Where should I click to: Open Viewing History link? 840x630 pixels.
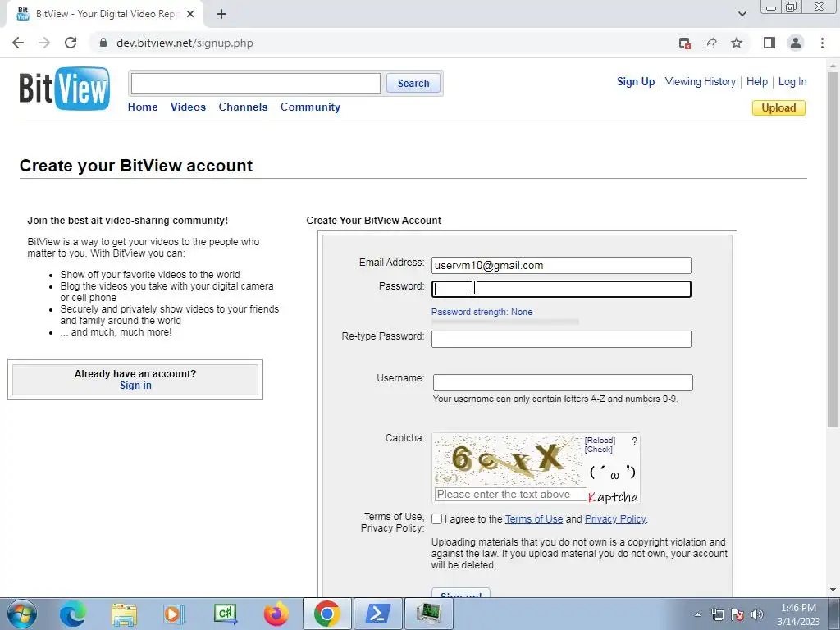(x=701, y=81)
